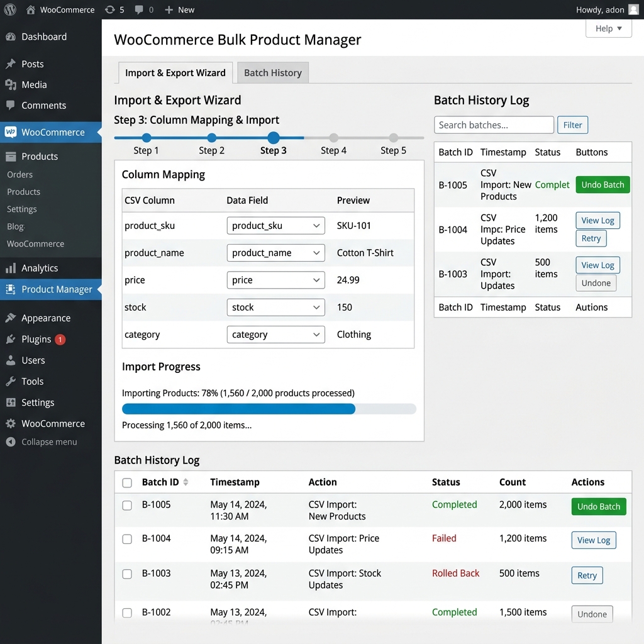Sort by Batch ID using sort arrows
This screenshot has width=644, height=644.
[186, 482]
